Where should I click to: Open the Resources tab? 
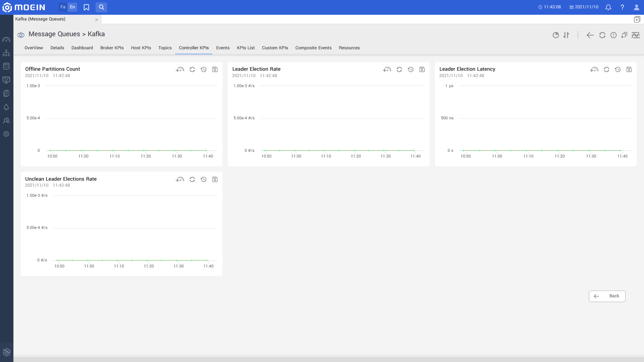click(349, 48)
